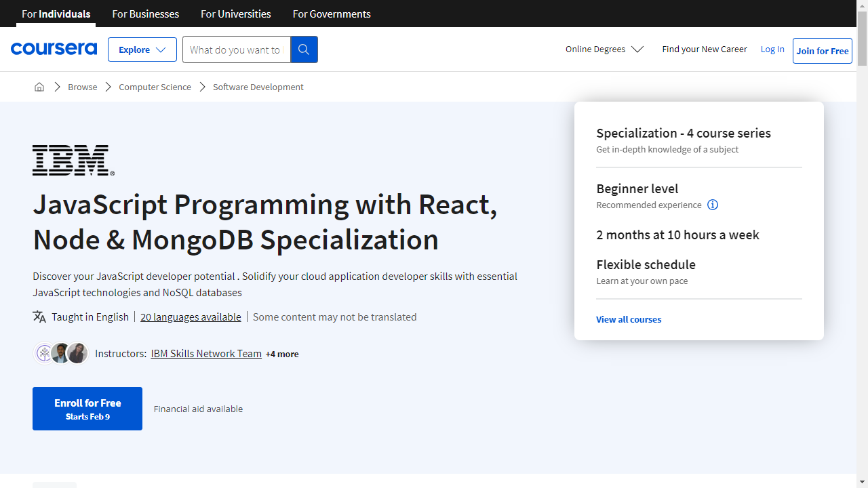Click View all courses link
The width and height of the screenshot is (868, 488).
(x=629, y=319)
